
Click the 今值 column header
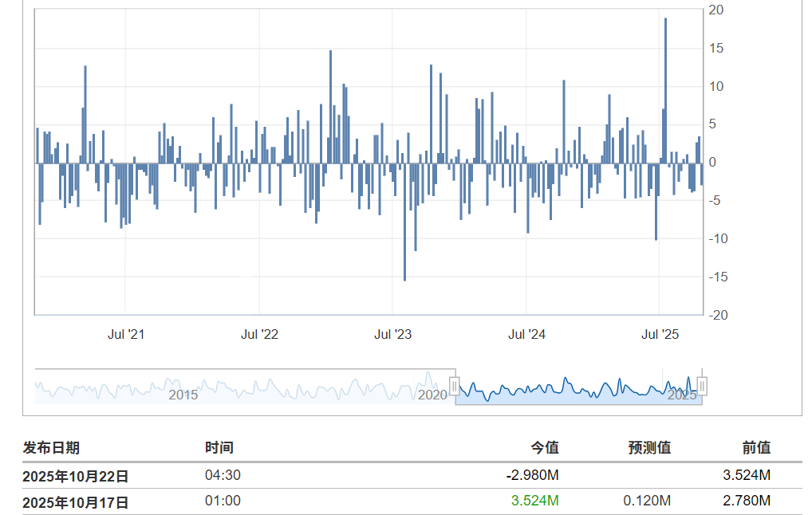[x=546, y=448]
